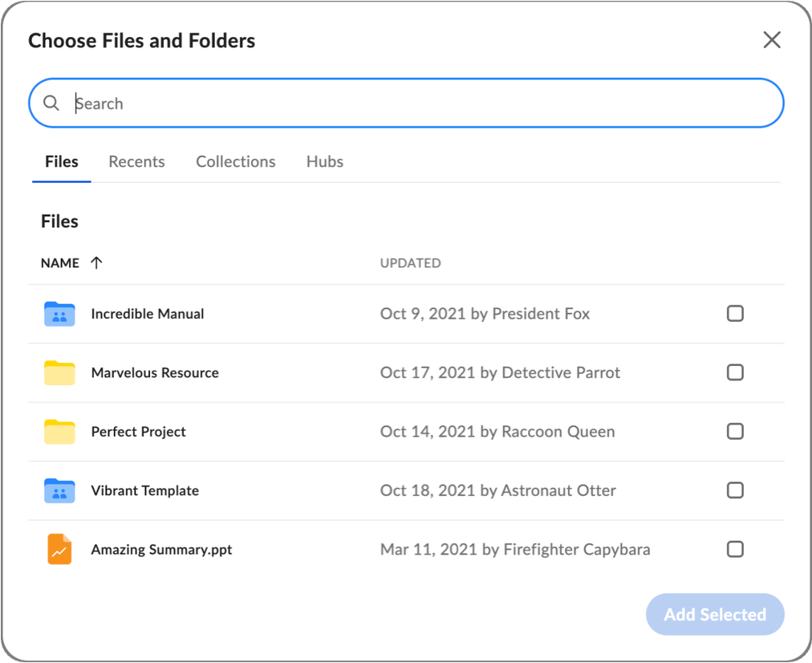Click the name sort arrow icon
Screen dimensions: 812x663
pos(96,262)
